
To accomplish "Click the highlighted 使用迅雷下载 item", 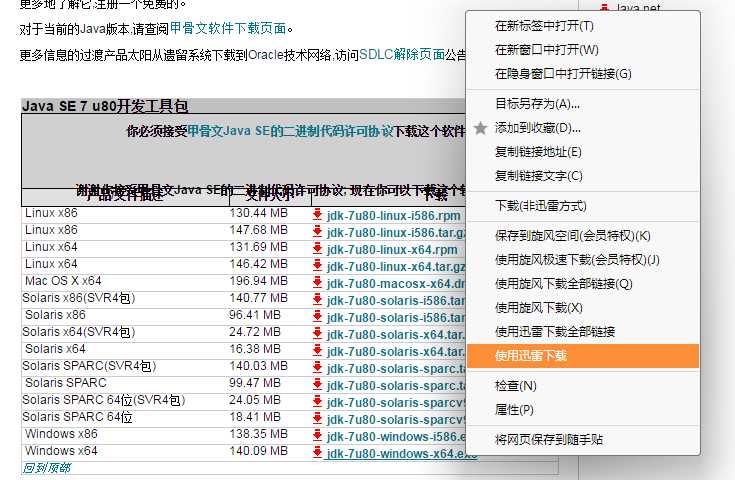I will (x=583, y=356).
